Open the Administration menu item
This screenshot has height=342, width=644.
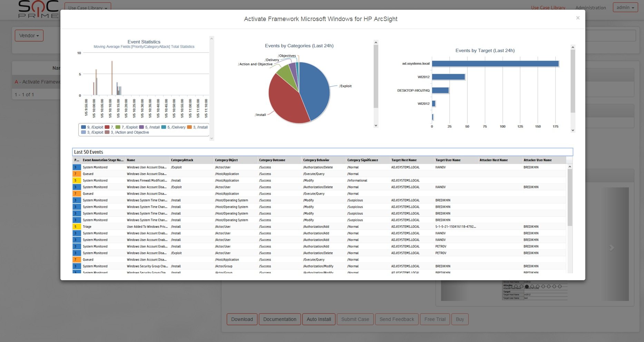tap(591, 8)
